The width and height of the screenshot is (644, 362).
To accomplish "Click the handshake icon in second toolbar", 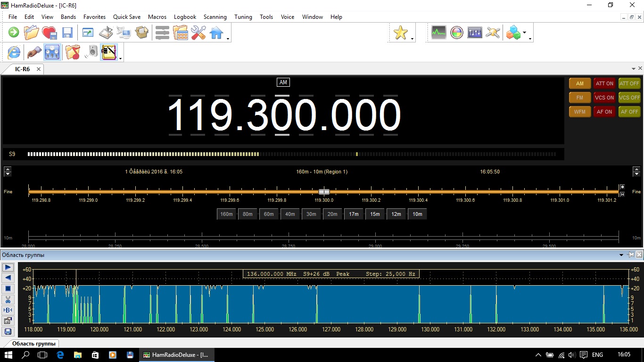I will click(34, 52).
